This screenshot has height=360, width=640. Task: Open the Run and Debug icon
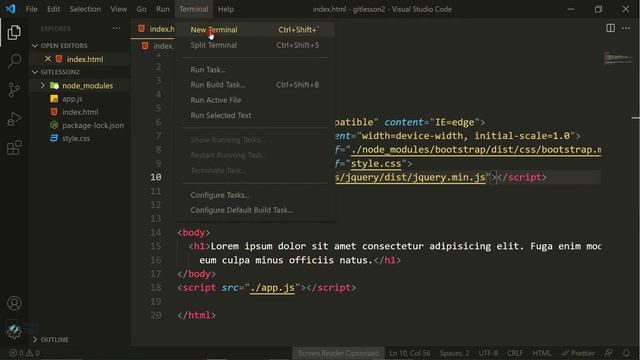point(14,119)
